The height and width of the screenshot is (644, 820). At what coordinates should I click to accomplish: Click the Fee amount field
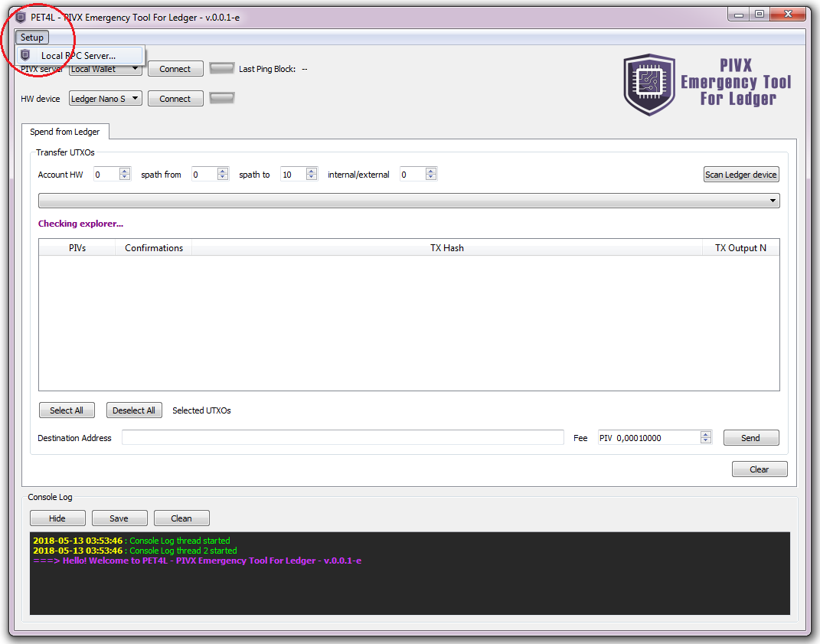649,438
